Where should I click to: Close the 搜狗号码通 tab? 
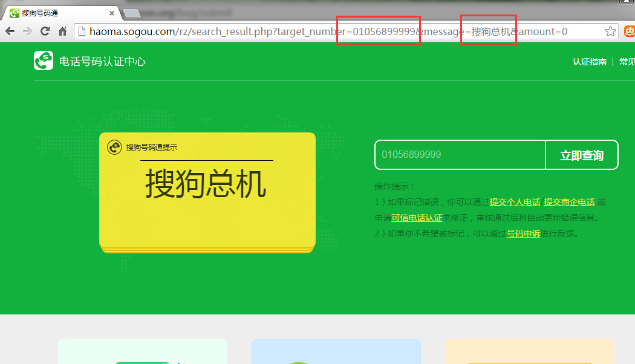click(112, 13)
